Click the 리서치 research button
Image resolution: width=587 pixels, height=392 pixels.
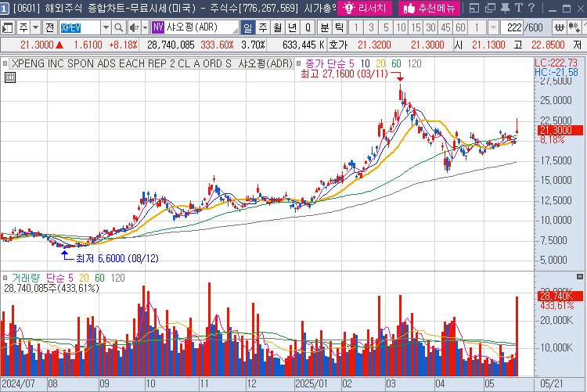366,9
